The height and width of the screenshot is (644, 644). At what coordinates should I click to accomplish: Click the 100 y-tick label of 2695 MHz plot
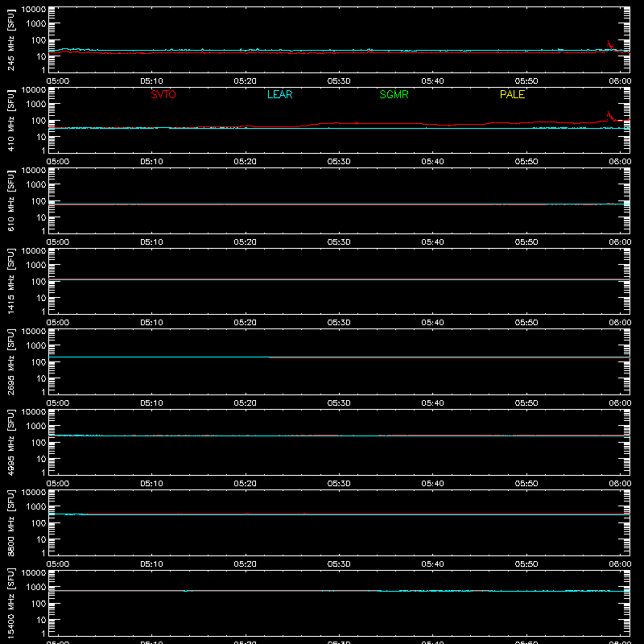(39, 361)
